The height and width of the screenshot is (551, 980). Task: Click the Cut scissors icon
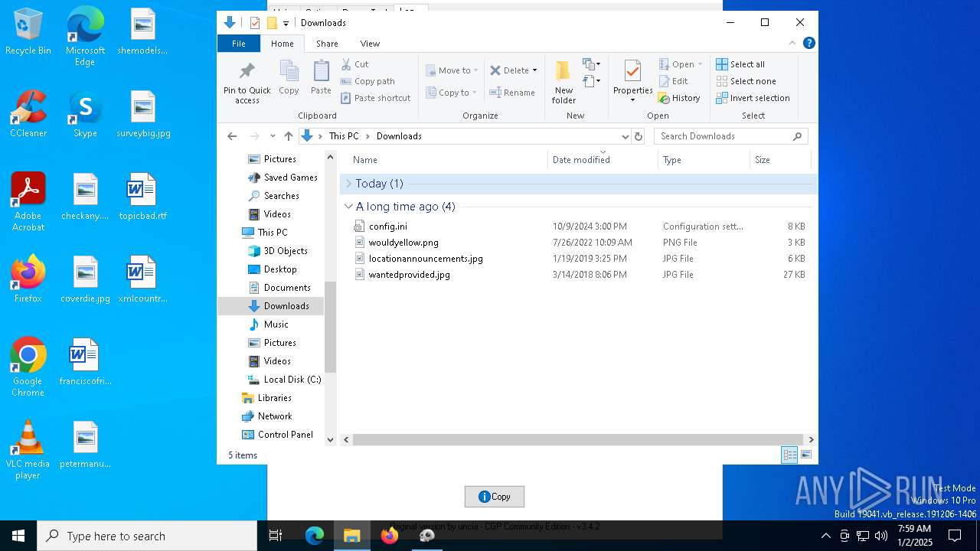[x=346, y=64]
